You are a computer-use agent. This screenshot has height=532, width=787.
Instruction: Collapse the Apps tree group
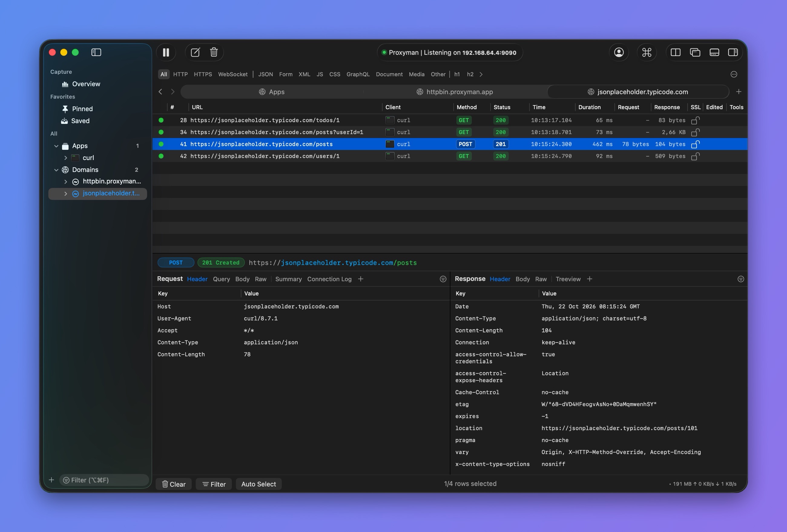click(56, 146)
